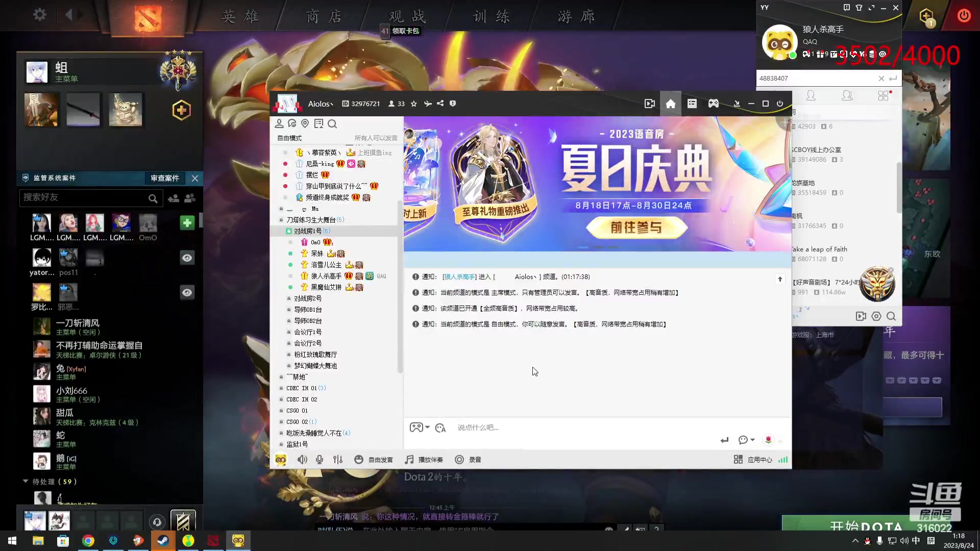The height and width of the screenshot is (551, 980).
Task: Toggle the YY microphone
Action: click(x=320, y=460)
